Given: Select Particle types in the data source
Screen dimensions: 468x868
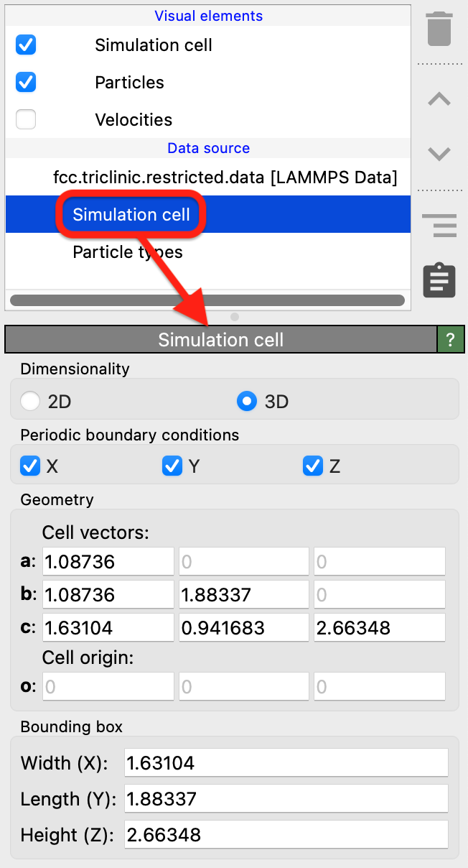Looking at the screenshot, I should (128, 252).
